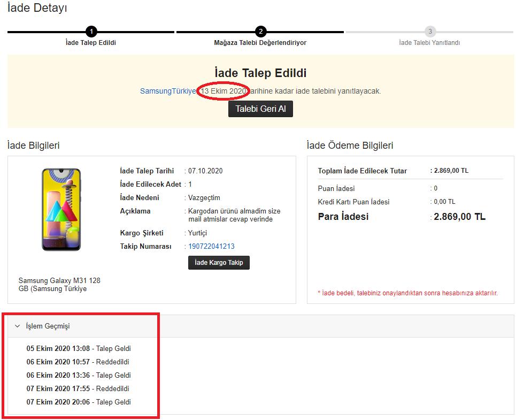This screenshot has height=420, width=516.
Task: Open the SamsungTürkiye store link
Action: (x=168, y=91)
